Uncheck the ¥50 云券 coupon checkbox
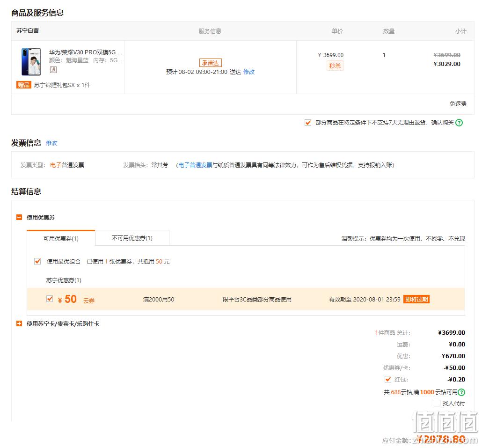 (x=50, y=299)
